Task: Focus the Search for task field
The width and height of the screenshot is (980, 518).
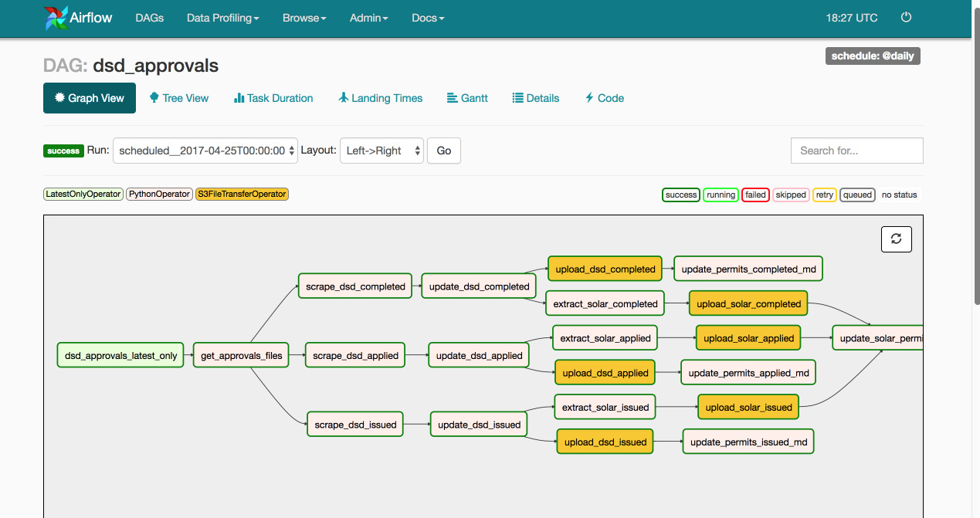Action: [x=856, y=151]
